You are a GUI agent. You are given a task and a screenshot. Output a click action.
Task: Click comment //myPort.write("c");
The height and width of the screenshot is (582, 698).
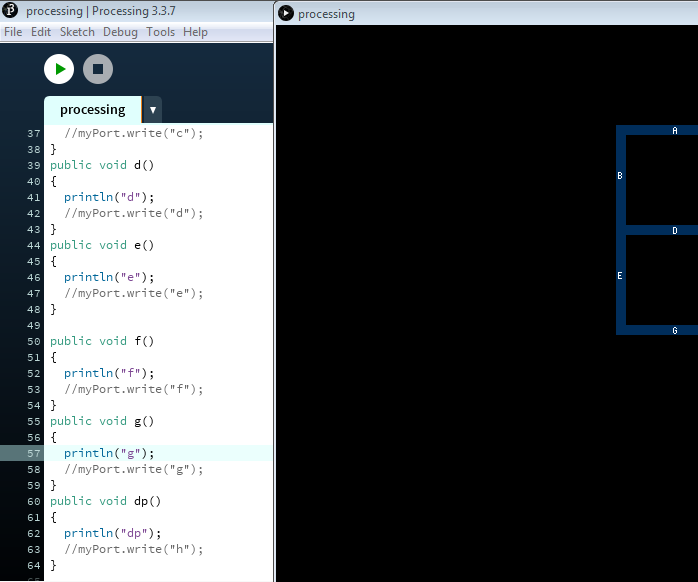tap(134, 133)
